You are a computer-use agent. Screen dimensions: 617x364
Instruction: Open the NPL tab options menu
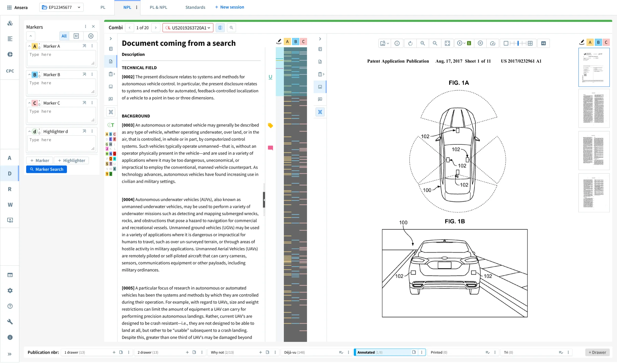click(x=137, y=7)
